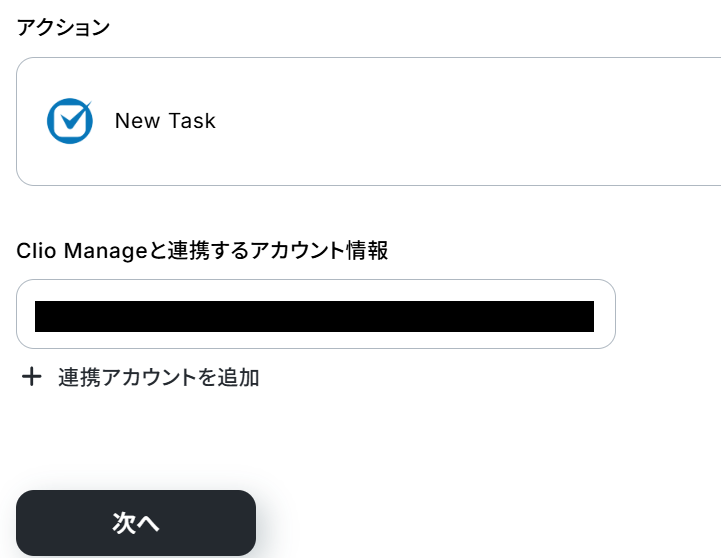The height and width of the screenshot is (558, 721).
Task: Click the Clio Manageと連携するアカウント情報 label
Action: (202, 251)
